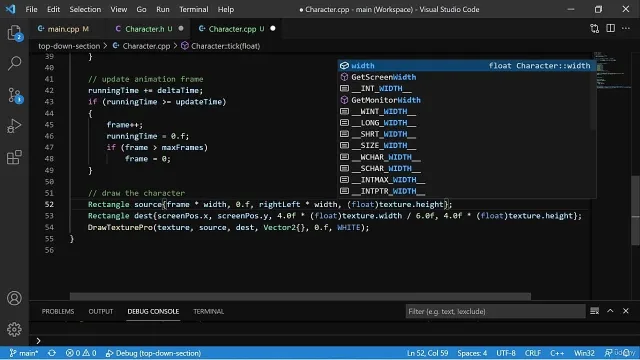Click the horizontal editor scrollbar
The height and width of the screenshot is (360, 640).
[300, 296]
